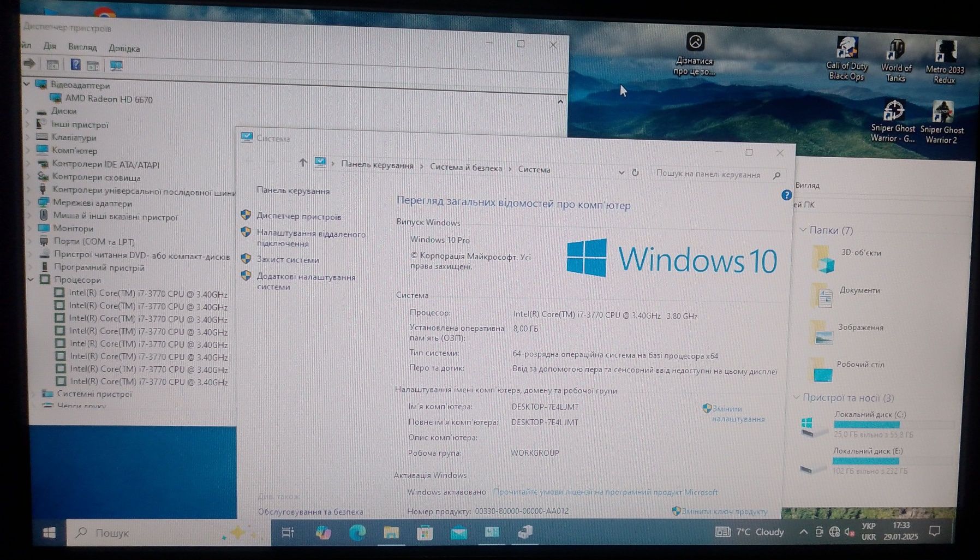Open World of Tanks desktop icon
The height and width of the screenshot is (560, 980).
tap(895, 60)
